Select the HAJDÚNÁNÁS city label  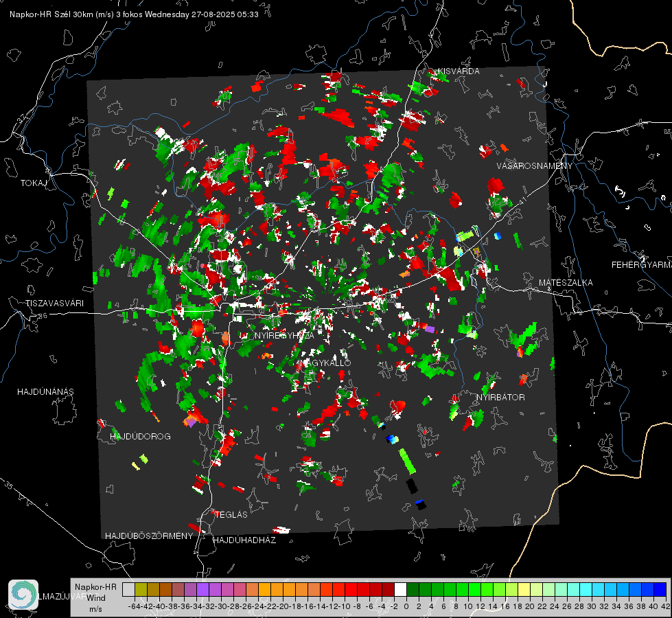[x=45, y=391]
